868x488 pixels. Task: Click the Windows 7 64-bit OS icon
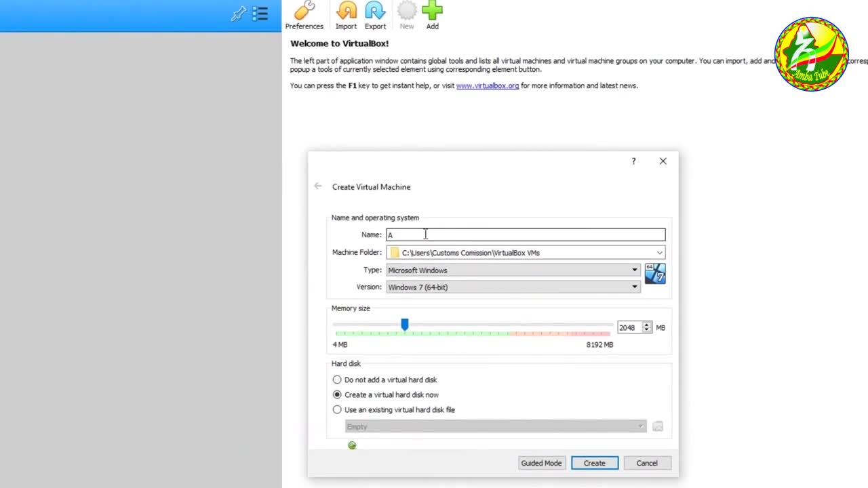click(655, 274)
